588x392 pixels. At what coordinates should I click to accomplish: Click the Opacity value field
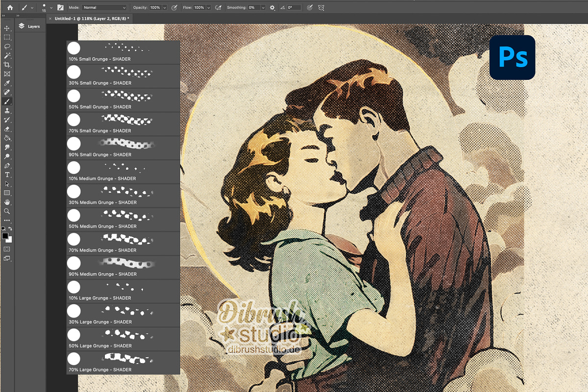[x=155, y=8]
